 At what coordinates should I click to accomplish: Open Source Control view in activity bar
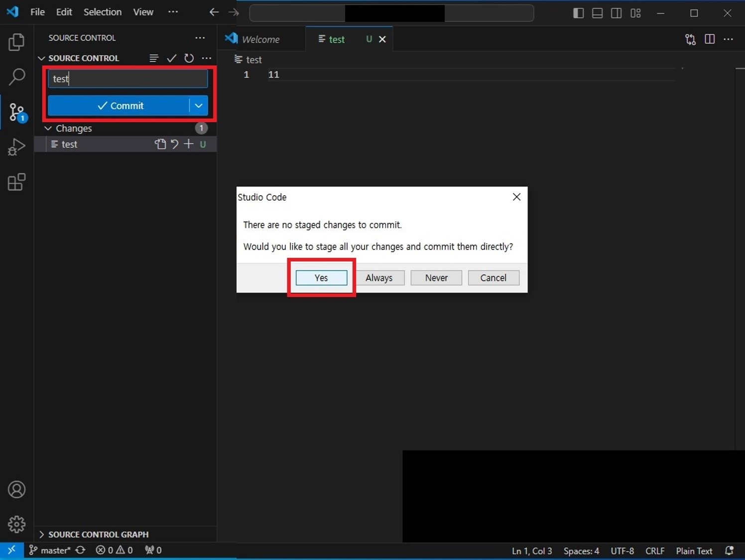pos(16,112)
